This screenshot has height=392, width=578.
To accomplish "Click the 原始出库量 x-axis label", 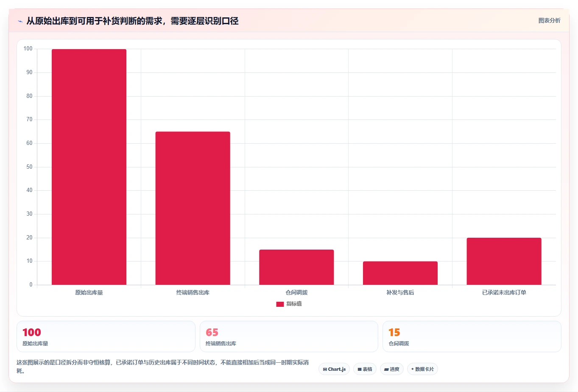I will pos(89,292).
